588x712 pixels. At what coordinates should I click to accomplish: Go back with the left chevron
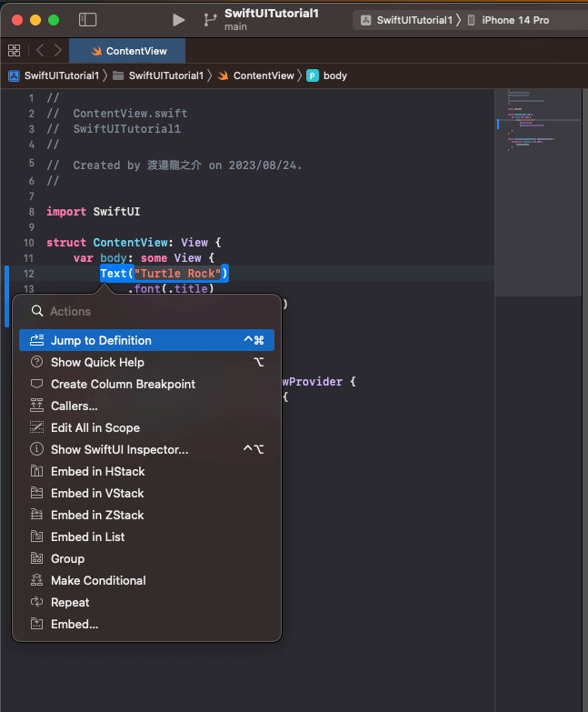40,50
